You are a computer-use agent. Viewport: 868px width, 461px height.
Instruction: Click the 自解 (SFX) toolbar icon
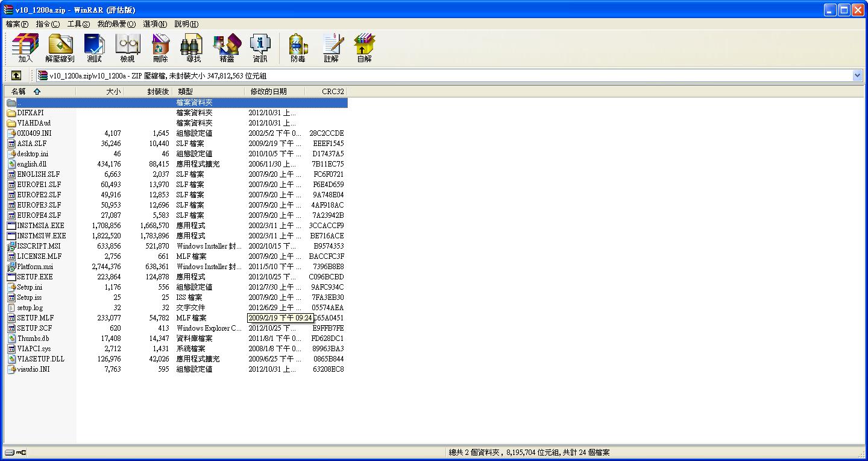click(364, 48)
